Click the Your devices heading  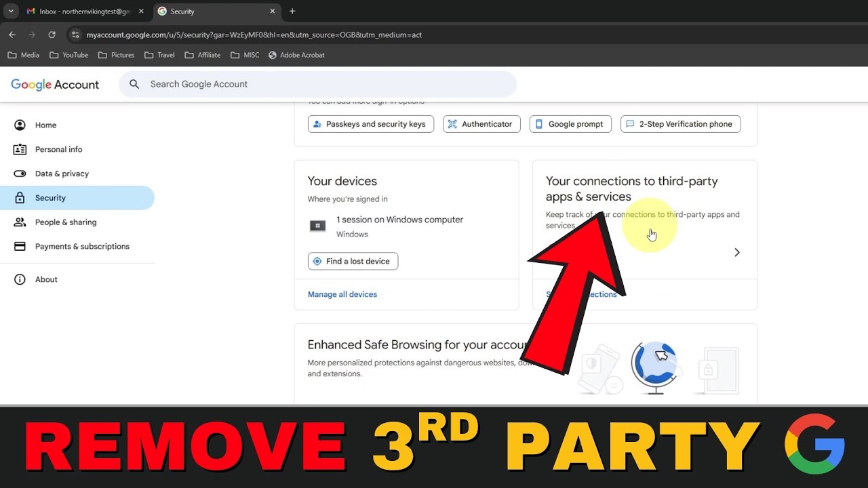pyautogui.click(x=342, y=181)
